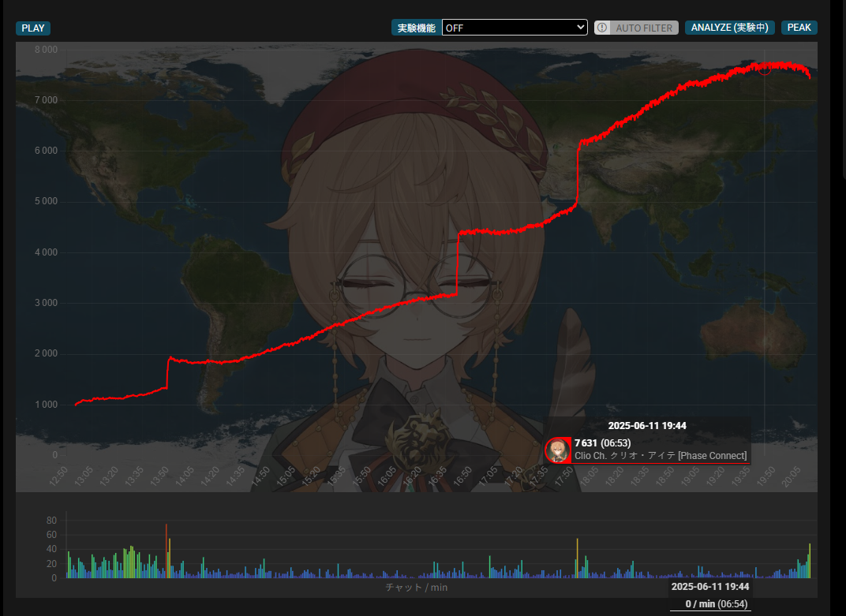Toggle the AUTO FILTER switch
This screenshot has height=616, width=846.
[636, 28]
